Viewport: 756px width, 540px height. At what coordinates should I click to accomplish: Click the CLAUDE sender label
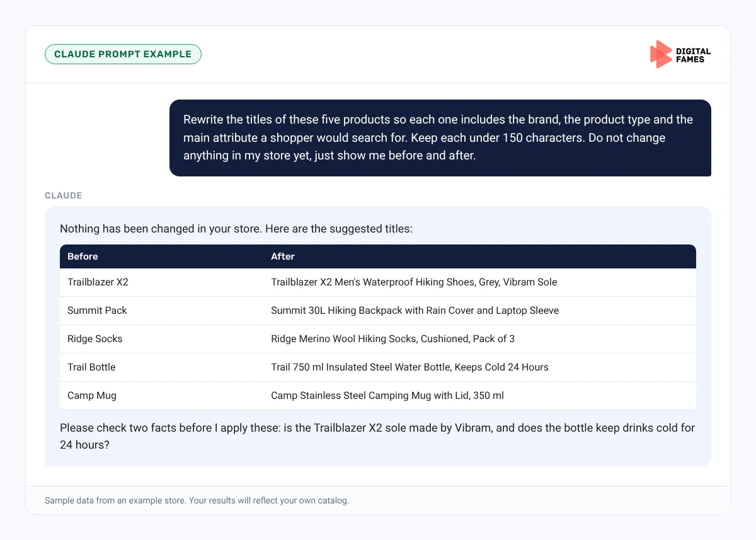pyautogui.click(x=64, y=195)
